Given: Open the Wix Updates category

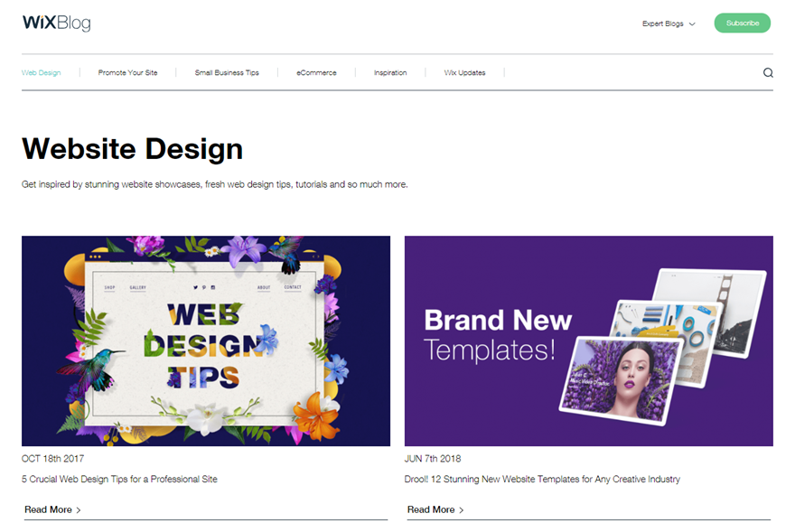Looking at the screenshot, I should 464,72.
